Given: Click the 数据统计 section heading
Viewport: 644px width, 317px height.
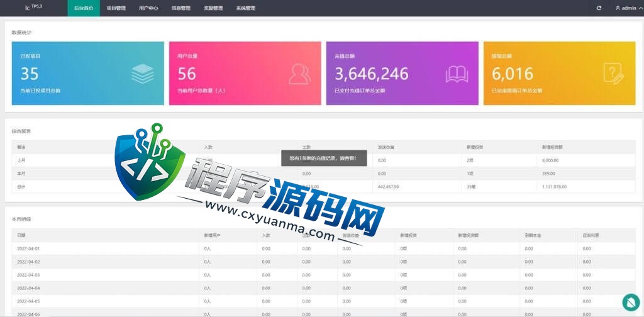Looking at the screenshot, I should pos(21,33).
